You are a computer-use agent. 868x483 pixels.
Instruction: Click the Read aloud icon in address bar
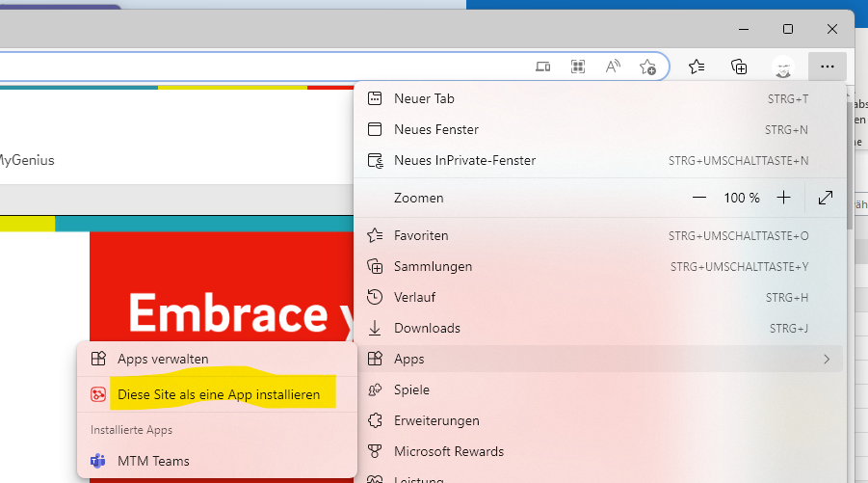coord(613,67)
